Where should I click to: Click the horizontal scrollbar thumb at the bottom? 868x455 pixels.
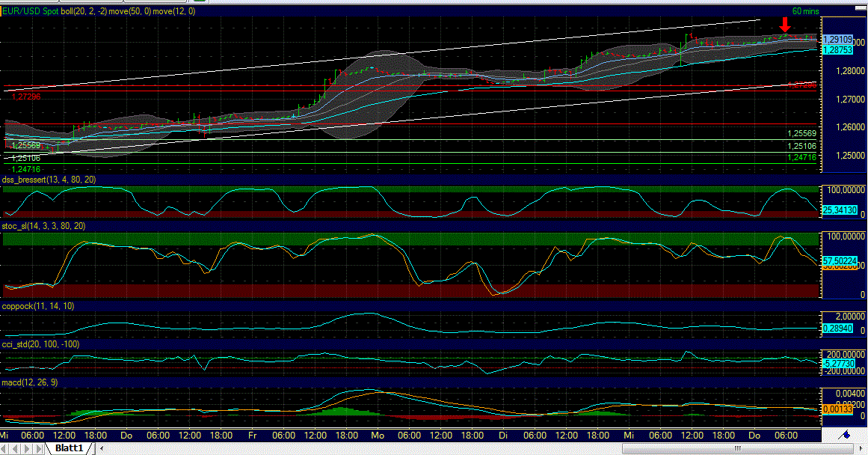coord(738,448)
